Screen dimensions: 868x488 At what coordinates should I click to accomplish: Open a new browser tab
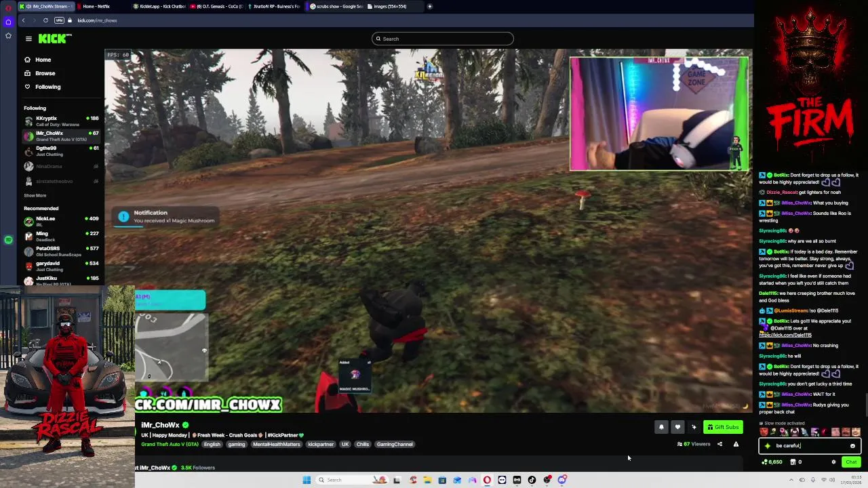pyautogui.click(x=429, y=6)
